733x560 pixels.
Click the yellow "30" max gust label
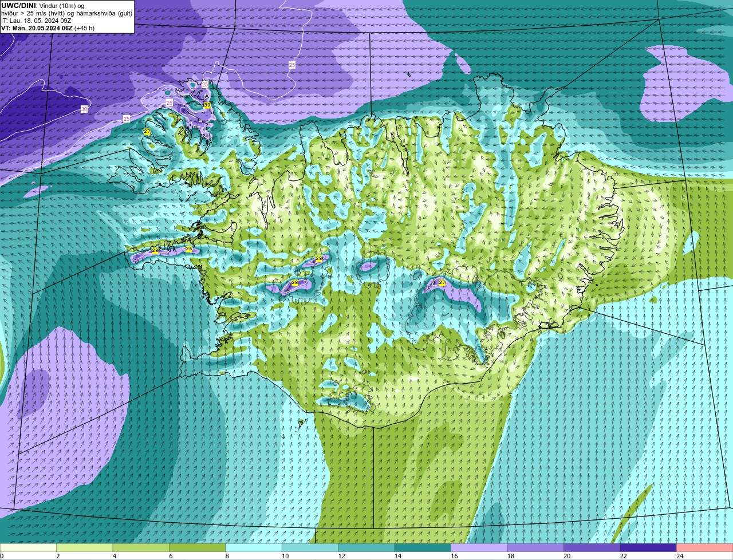tap(207, 105)
